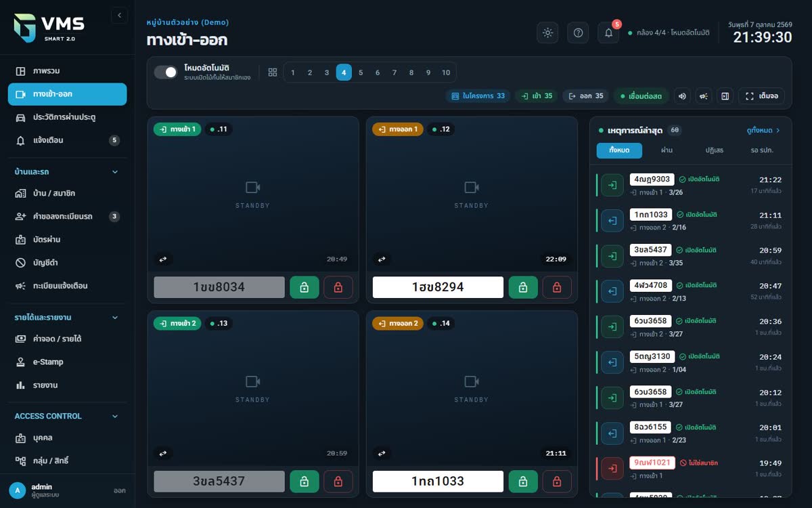The height and width of the screenshot is (508, 812).
Task: Enter fullscreen with the เต็มจอ button
Action: tap(761, 96)
